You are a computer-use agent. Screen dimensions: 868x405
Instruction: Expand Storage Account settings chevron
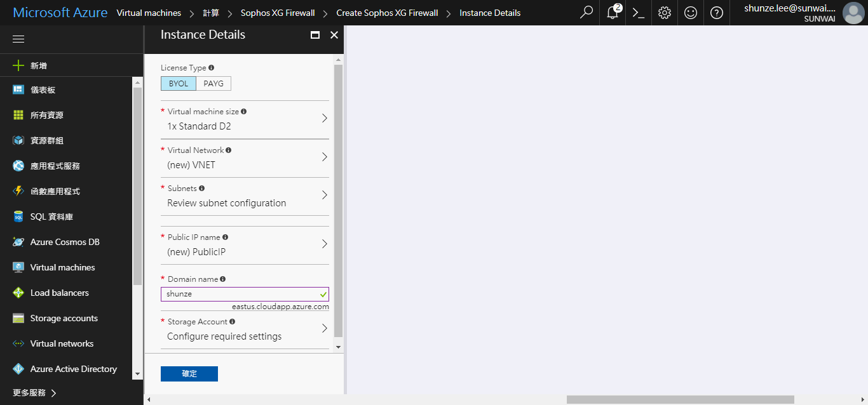(324, 328)
